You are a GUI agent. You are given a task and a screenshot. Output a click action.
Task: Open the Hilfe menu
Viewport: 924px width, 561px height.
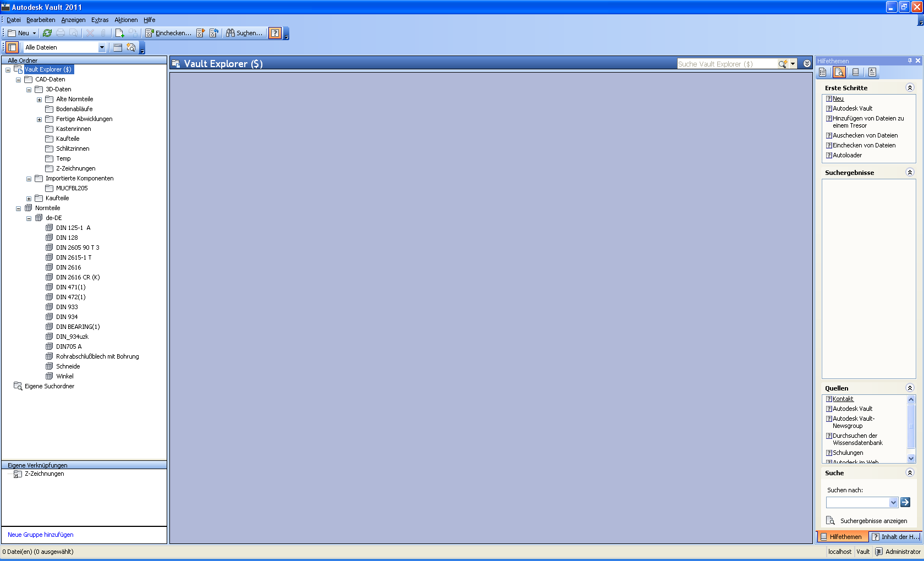(x=150, y=20)
